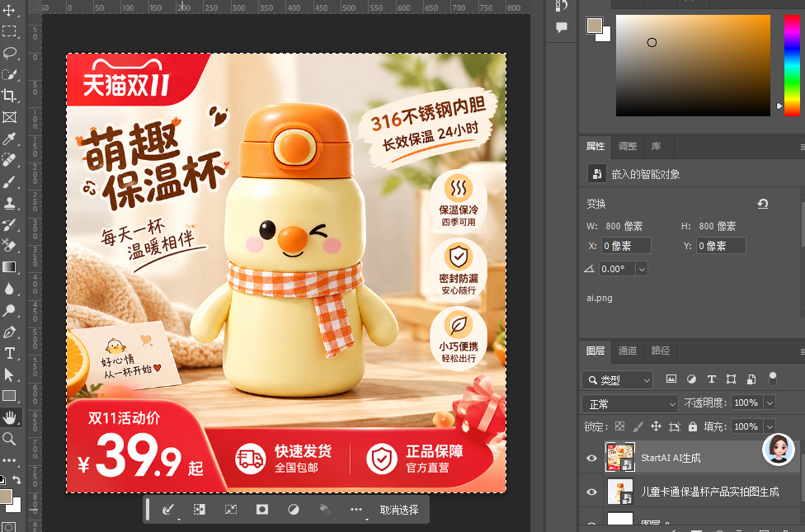This screenshot has height=532, width=805.
Task: Select the Clone Stamp tool
Action: click(x=9, y=204)
